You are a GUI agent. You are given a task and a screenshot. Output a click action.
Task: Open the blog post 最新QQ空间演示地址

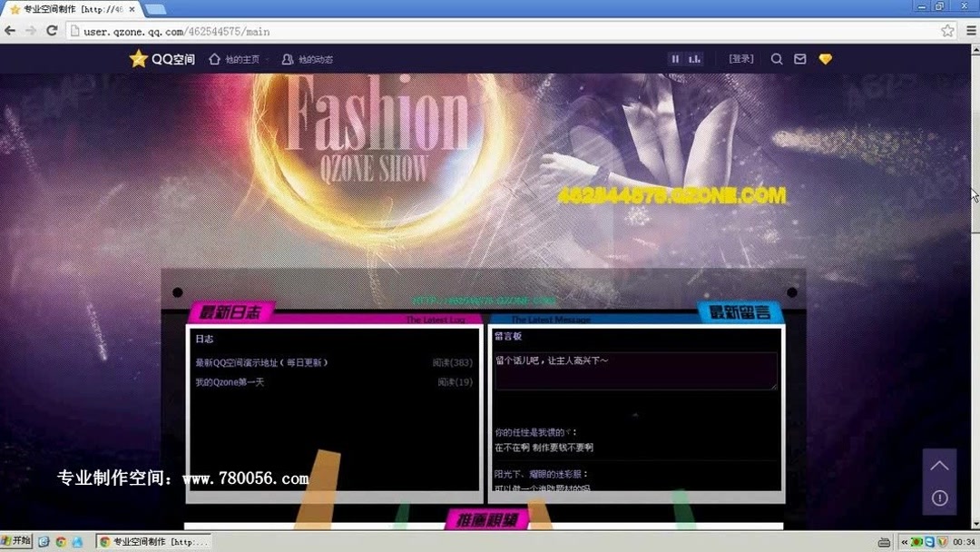point(262,361)
